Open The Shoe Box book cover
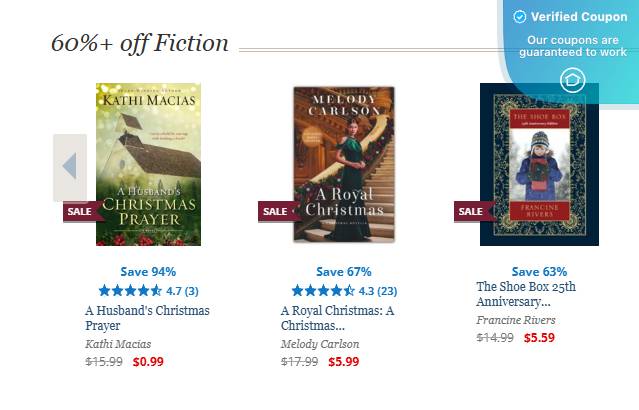The image size is (639, 410). [539, 164]
